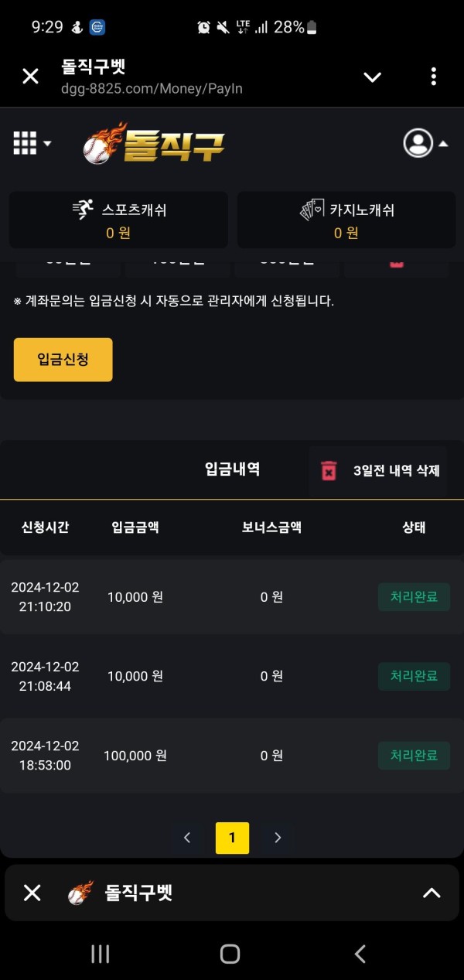The image size is (464, 980).
Task: Select the 카지노캐쉬 balance card
Action: pos(346,220)
